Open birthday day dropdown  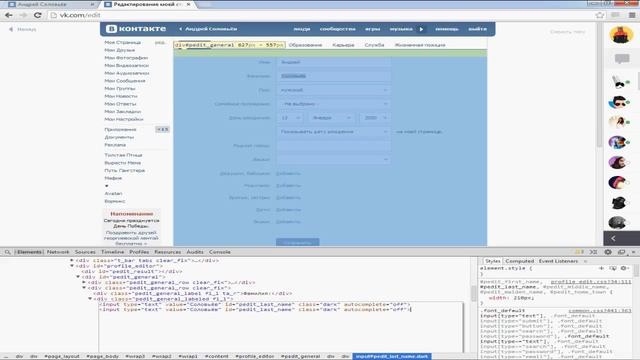[x=290, y=118]
